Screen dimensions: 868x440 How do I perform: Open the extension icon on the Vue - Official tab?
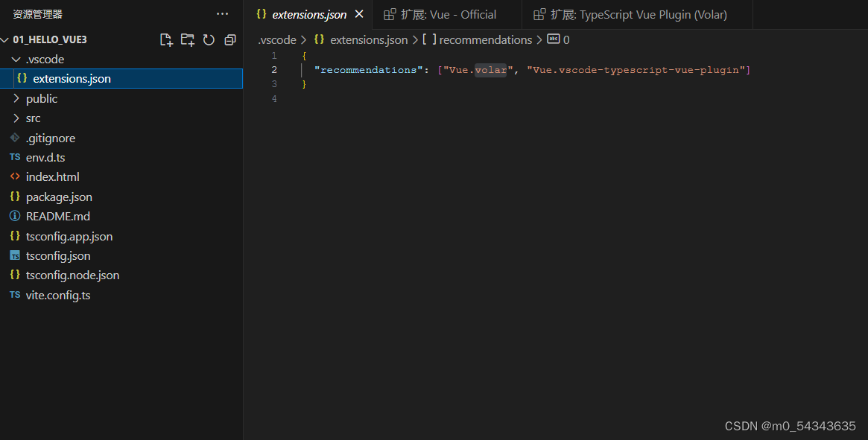[x=390, y=14]
